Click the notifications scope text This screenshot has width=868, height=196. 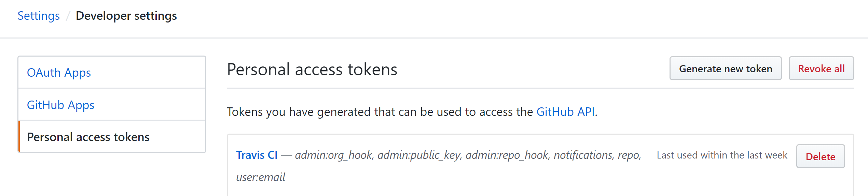pos(583,155)
